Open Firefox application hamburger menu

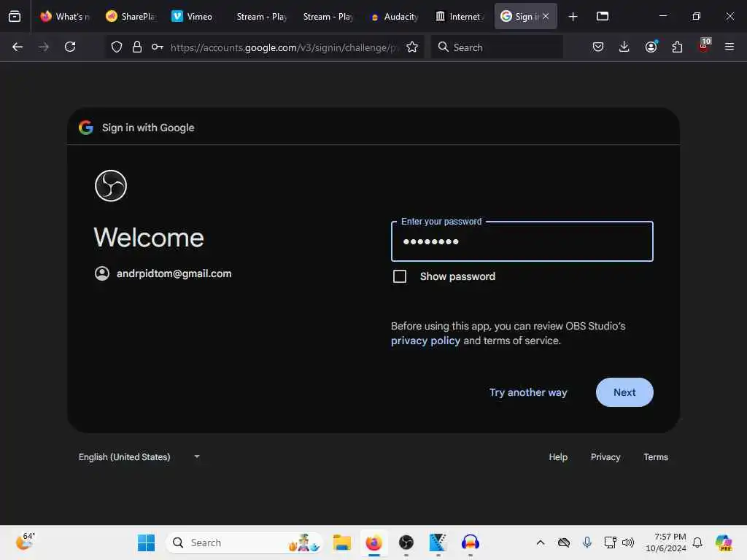pyautogui.click(x=729, y=47)
